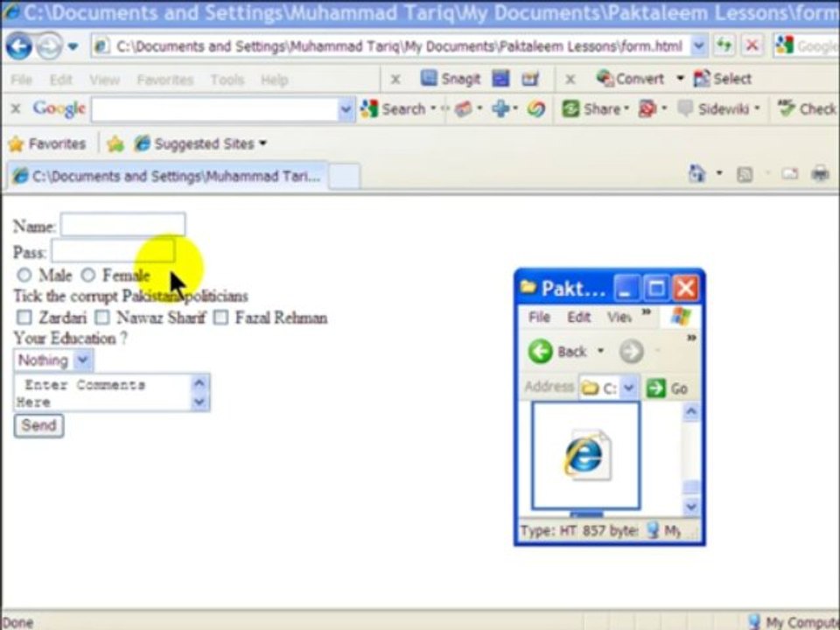Open the recent pages dropdown arrow
Viewport: 840px width, 630px height.
point(73,47)
